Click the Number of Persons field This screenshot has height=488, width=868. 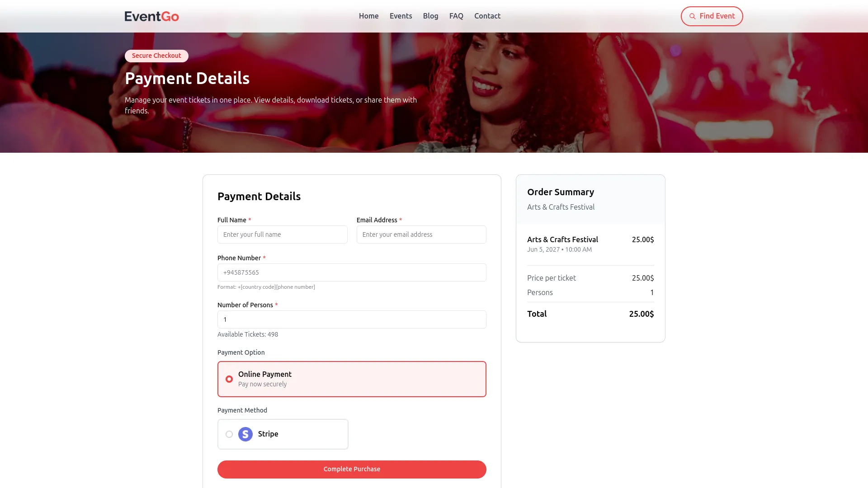352,319
